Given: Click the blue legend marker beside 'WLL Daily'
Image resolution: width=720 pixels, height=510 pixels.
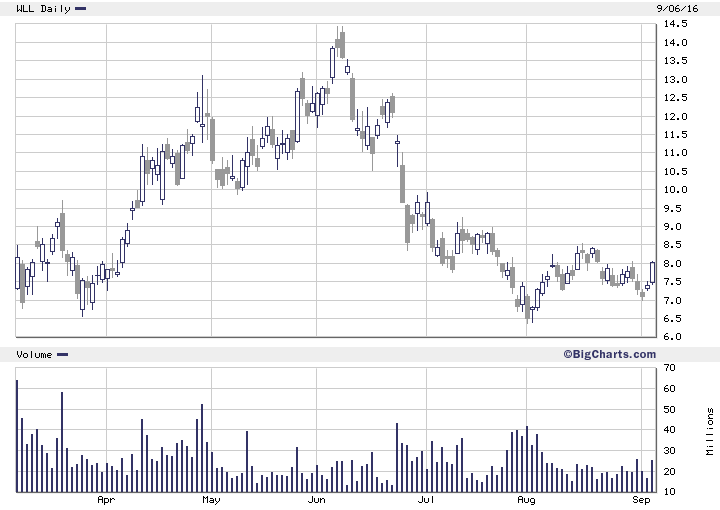Looking at the screenshot, I should [x=80, y=8].
